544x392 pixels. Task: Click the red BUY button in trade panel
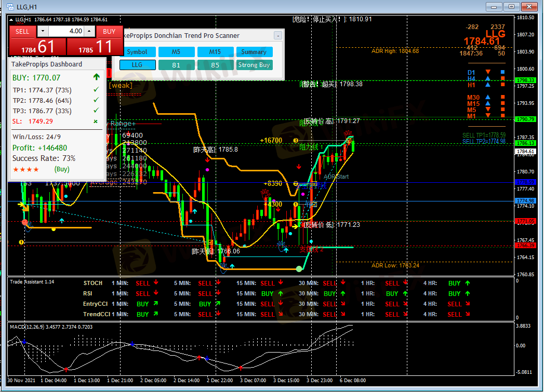(x=109, y=31)
